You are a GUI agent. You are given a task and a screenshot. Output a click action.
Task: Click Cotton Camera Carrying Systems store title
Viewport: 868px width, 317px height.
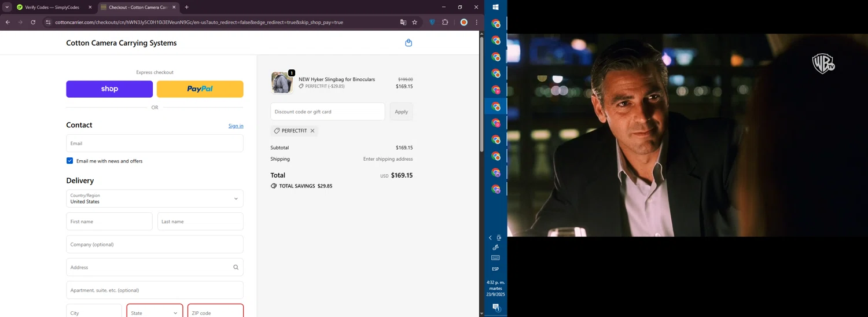(x=122, y=43)
